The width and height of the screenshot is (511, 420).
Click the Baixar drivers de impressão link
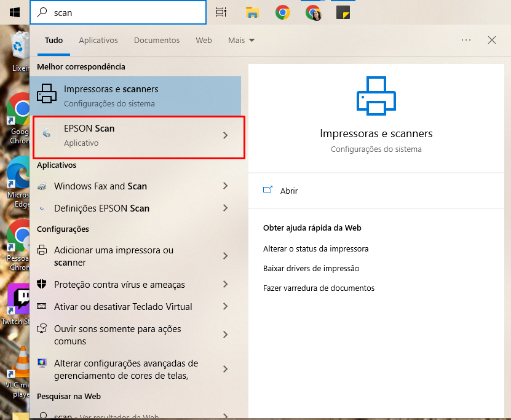[x=311, y=269]
